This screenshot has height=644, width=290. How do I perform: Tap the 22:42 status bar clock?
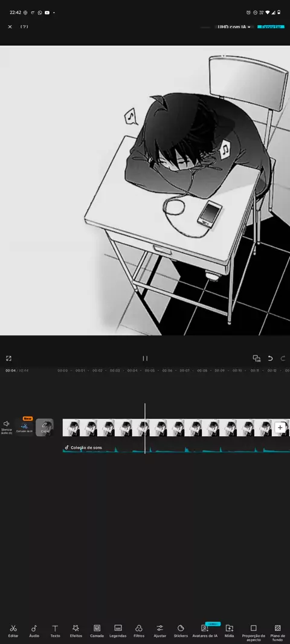pos(15,13)
